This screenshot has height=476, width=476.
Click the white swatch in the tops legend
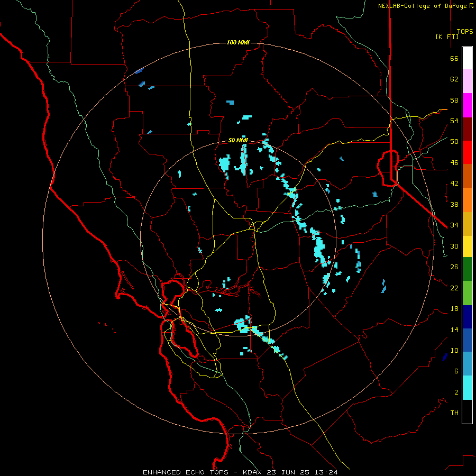(467, 58)
